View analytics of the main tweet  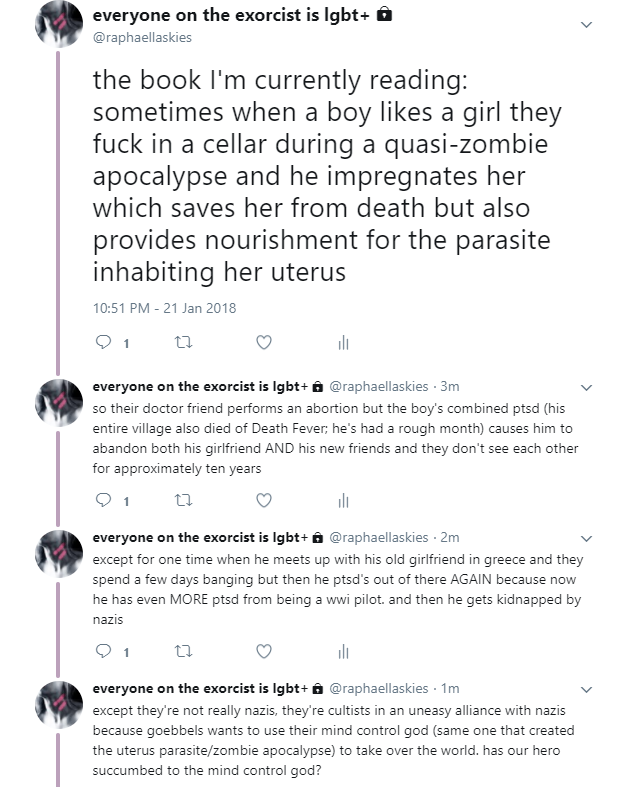pyautogui.click(x=343, y=343)
